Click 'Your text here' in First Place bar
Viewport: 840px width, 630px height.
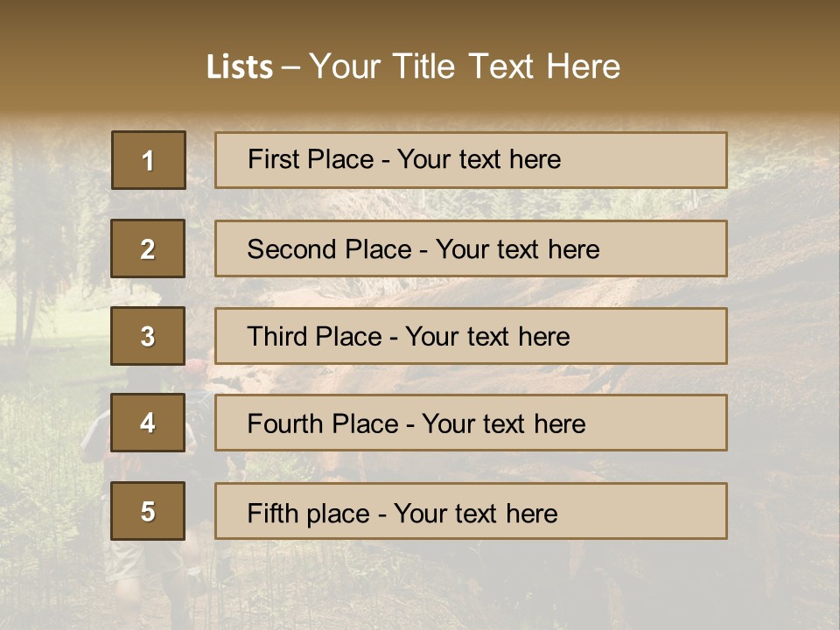click(479, 159)
